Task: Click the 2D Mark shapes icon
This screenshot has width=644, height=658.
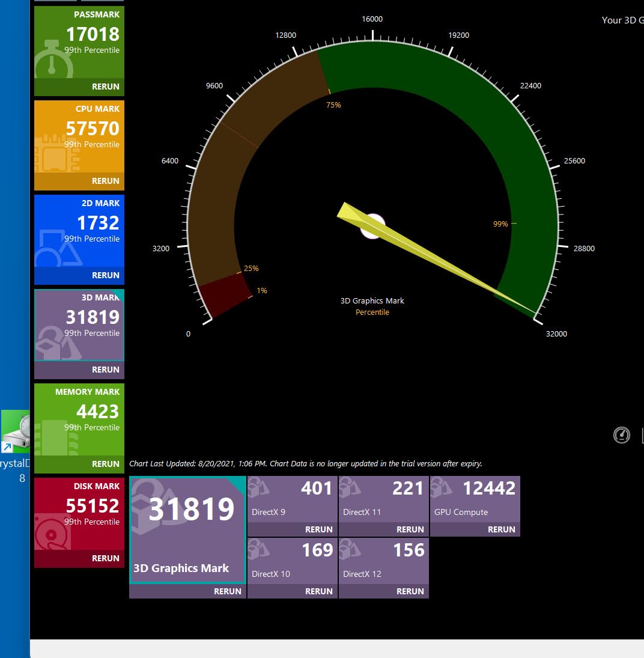Action: pos(57,249)
